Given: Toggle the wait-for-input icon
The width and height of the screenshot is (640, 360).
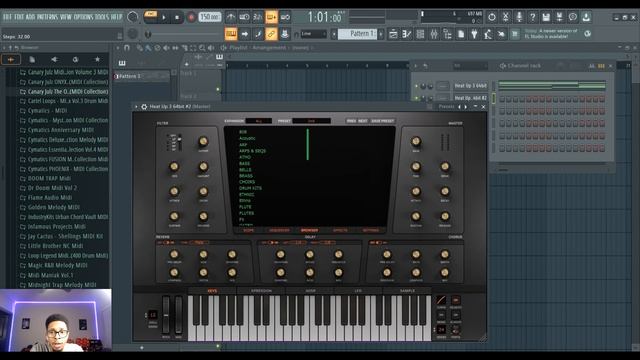Looking at the screenshot, I should 244,17.
